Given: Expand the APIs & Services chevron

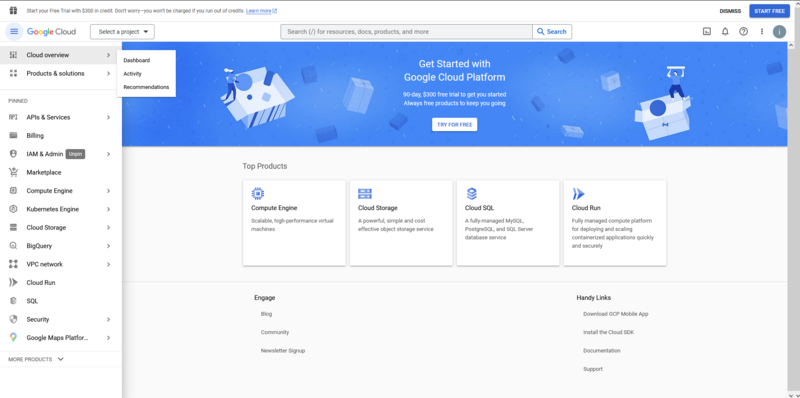Looking at the screenshot, I should 108,117.
